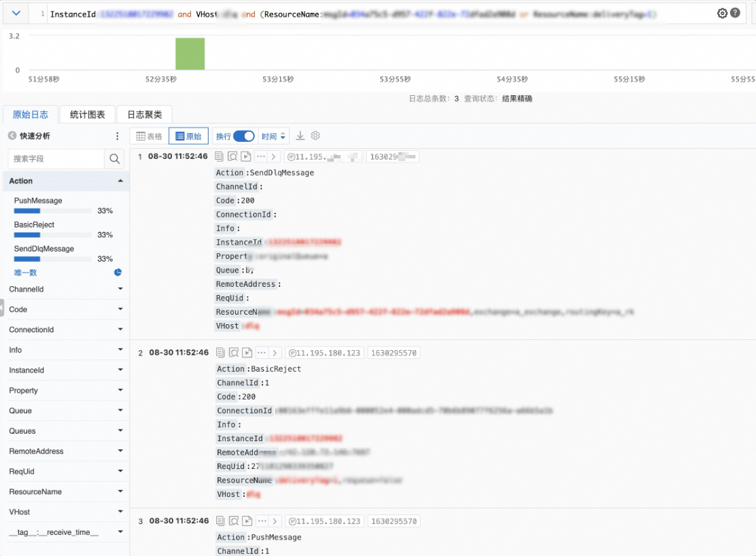Open LiveTail play icon for log 2
This screenshot has width=756, height=556.
pos(247,353)
